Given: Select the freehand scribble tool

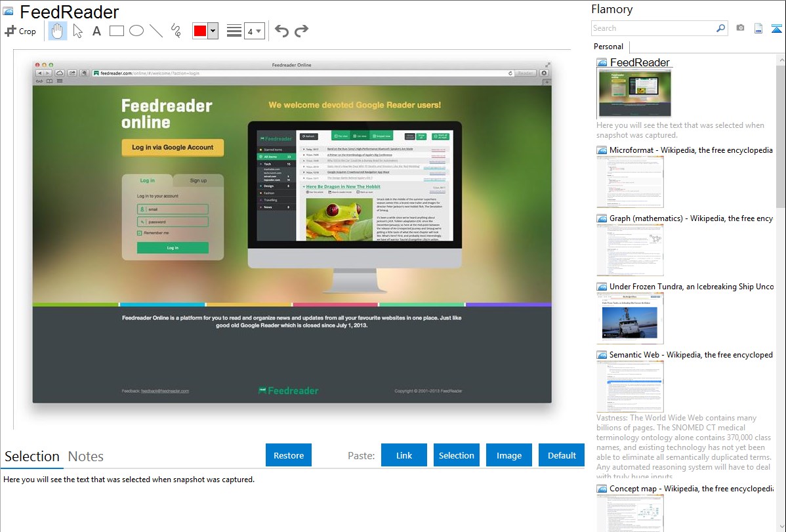Looking at the screenshot, I should point(176,31).
